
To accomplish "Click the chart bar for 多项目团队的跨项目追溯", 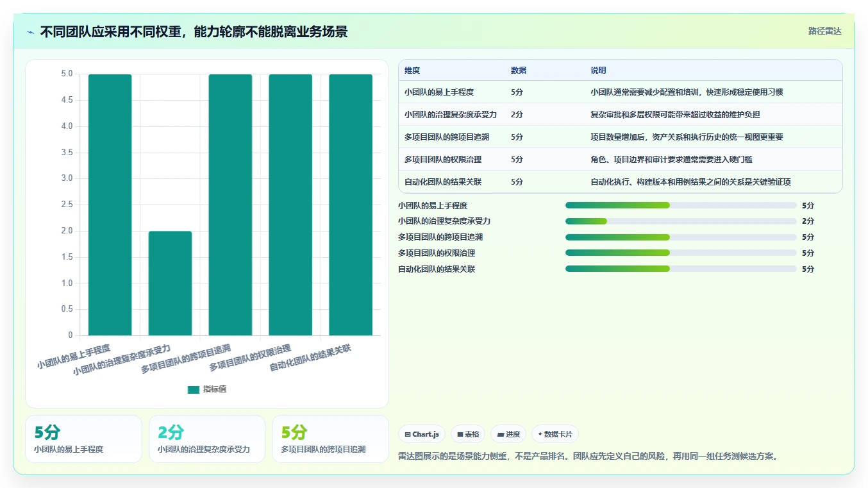I will (230, 205).
